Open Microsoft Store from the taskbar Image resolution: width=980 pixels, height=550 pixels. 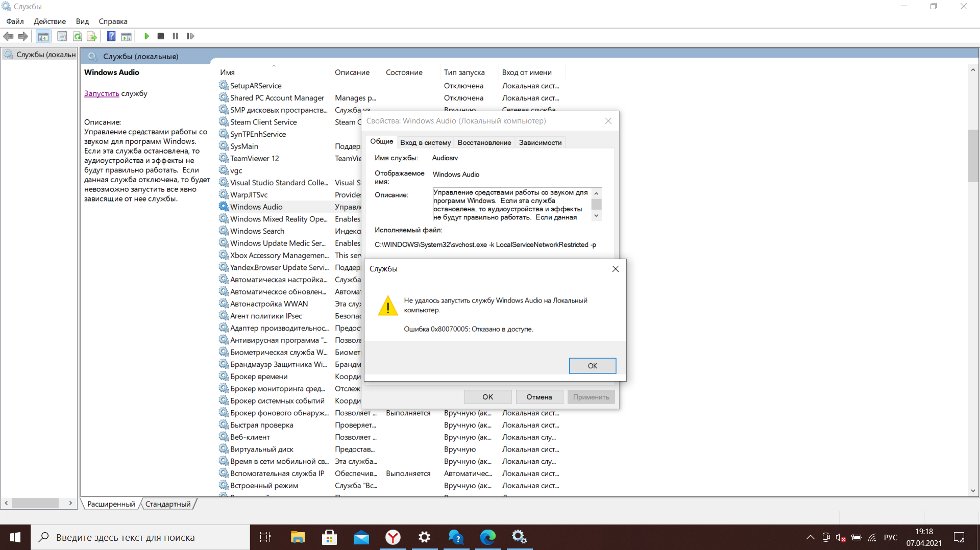pyautogui.click(x=329, y=537)
